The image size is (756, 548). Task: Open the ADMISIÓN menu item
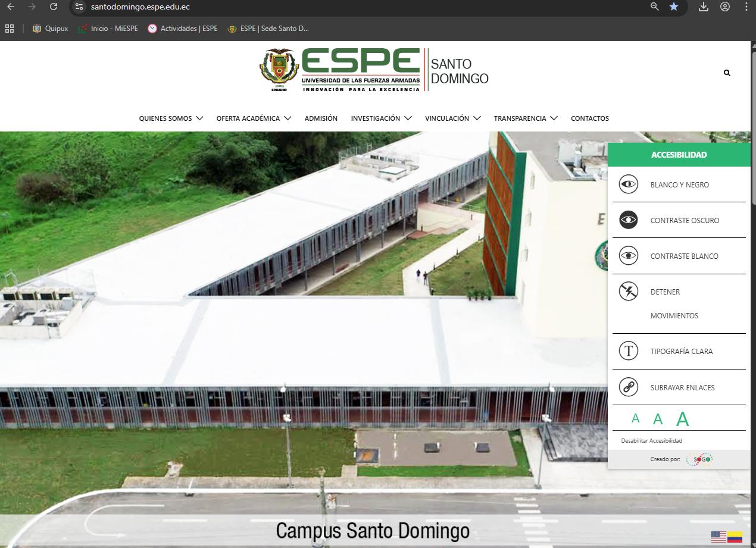tap(321, 118)
